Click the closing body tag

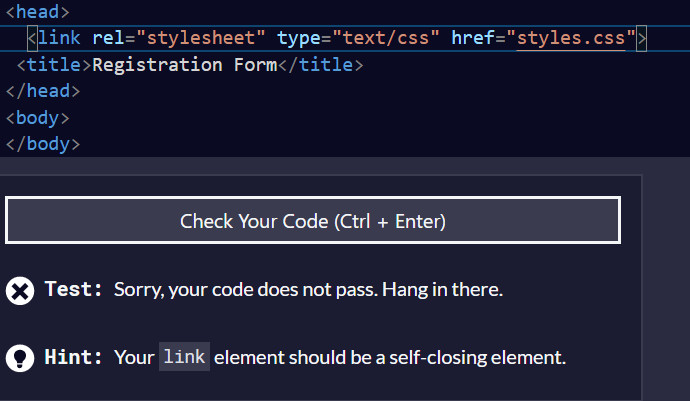(x=43, y=144)
